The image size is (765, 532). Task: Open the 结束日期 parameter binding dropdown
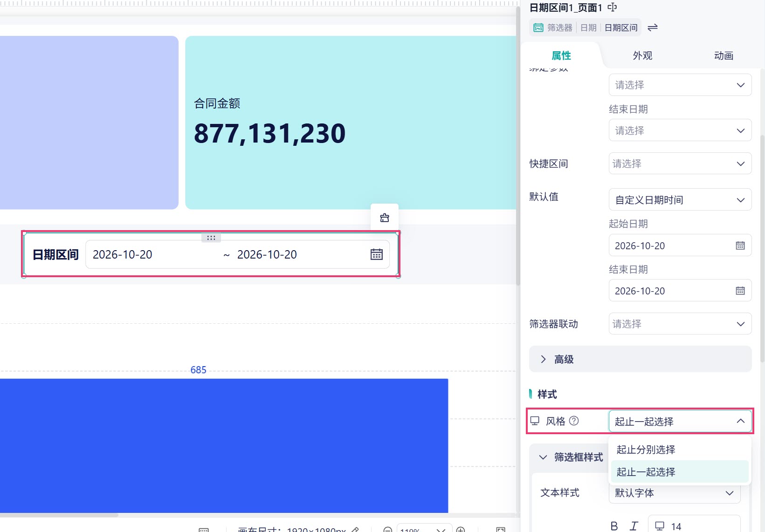click(x=680, y=130)
